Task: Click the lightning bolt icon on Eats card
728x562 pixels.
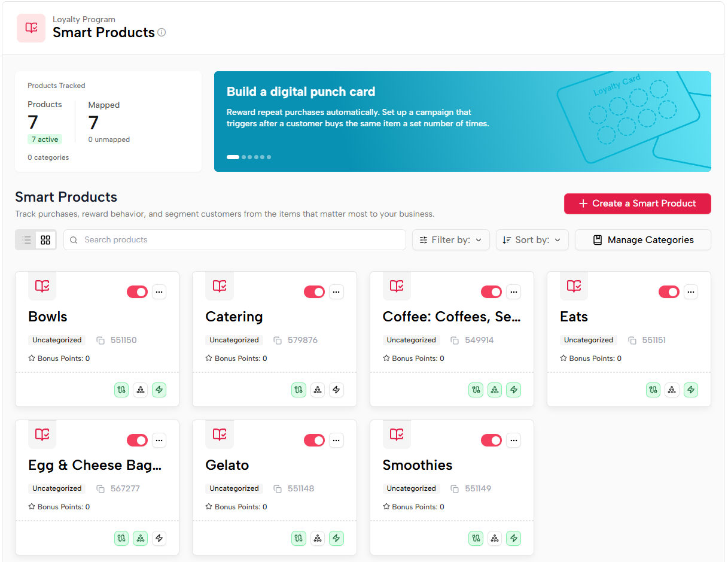Action: point(691,390)
